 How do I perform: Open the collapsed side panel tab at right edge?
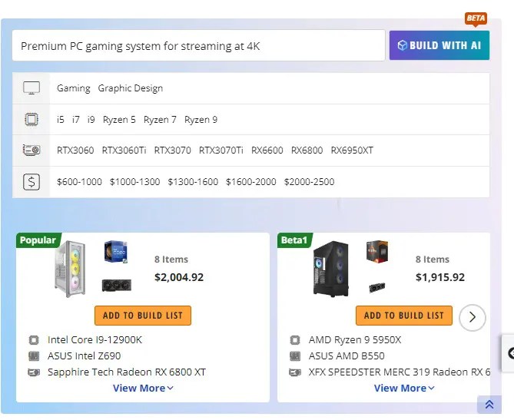508,353
